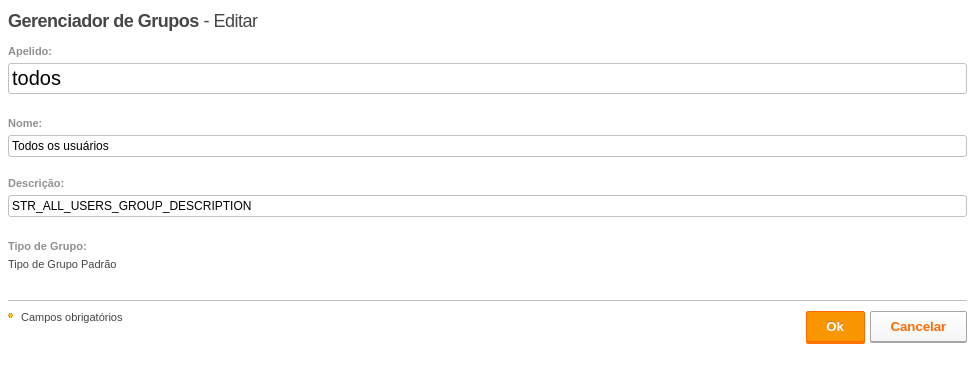Image resolution: width=975 pixels, height=377 pixels.
Task: Click the horizontal separator above Campos obrigatórios
Action: [x=487, y=300]
